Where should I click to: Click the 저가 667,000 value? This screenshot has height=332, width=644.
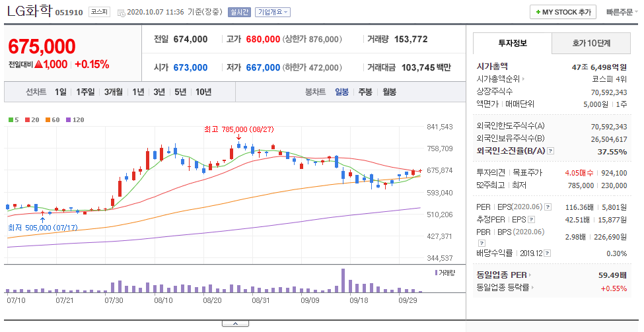click(x=263, y=68)
